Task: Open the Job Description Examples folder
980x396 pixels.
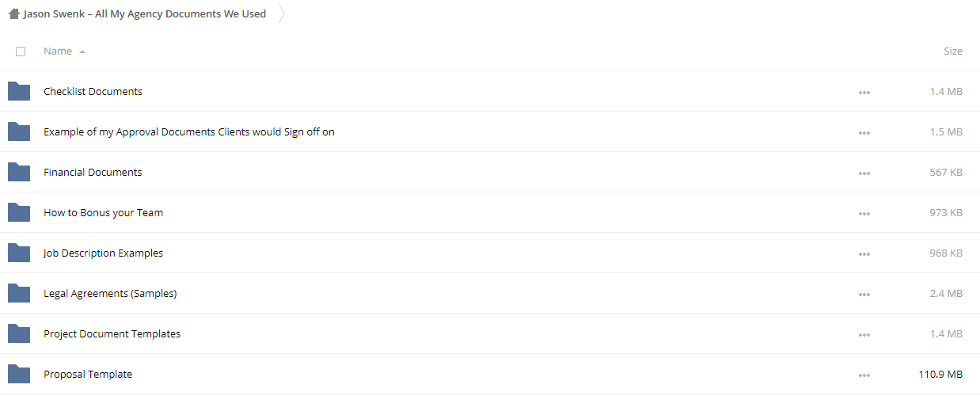Action: 103,253
